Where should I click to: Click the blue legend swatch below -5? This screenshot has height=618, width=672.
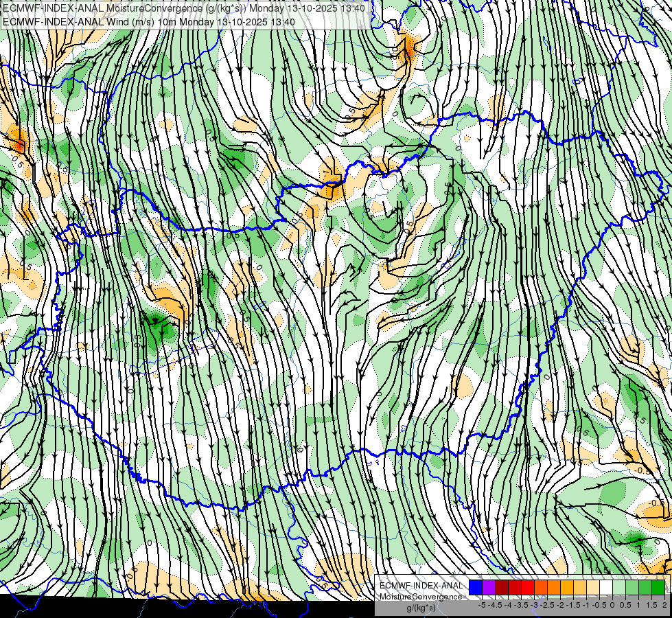tap(476, 587)
